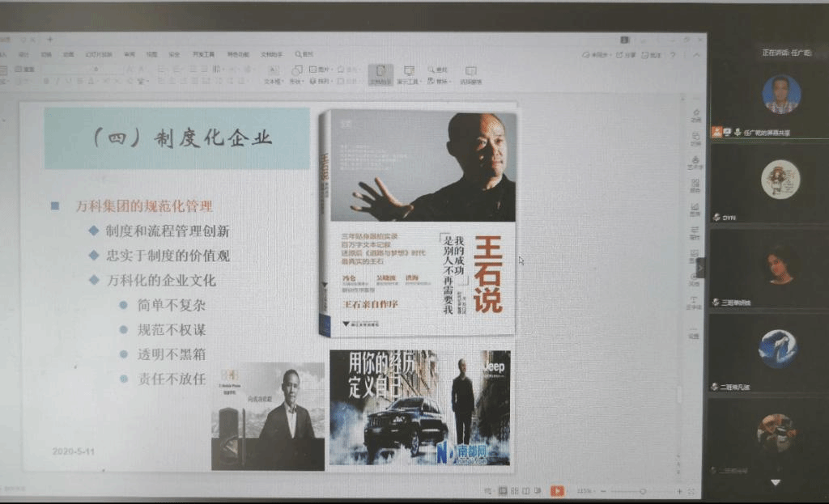Screen dimensions: 829x504
Task: Collapse the participant panel with the side arrow
Action: (700, 268)
